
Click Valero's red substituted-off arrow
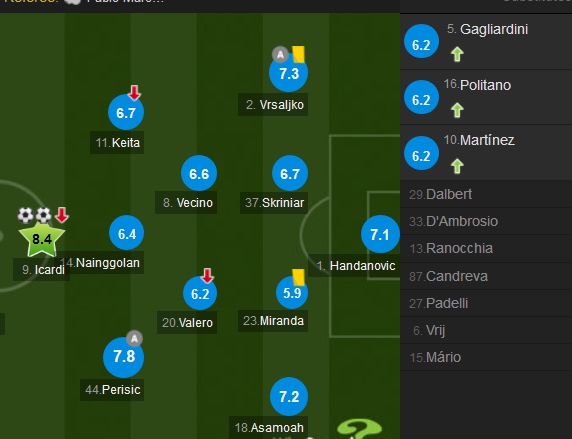point(207,276)
